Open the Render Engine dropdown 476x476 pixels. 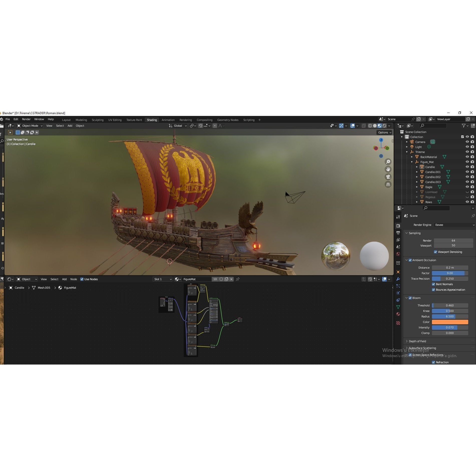click(454, 225)
